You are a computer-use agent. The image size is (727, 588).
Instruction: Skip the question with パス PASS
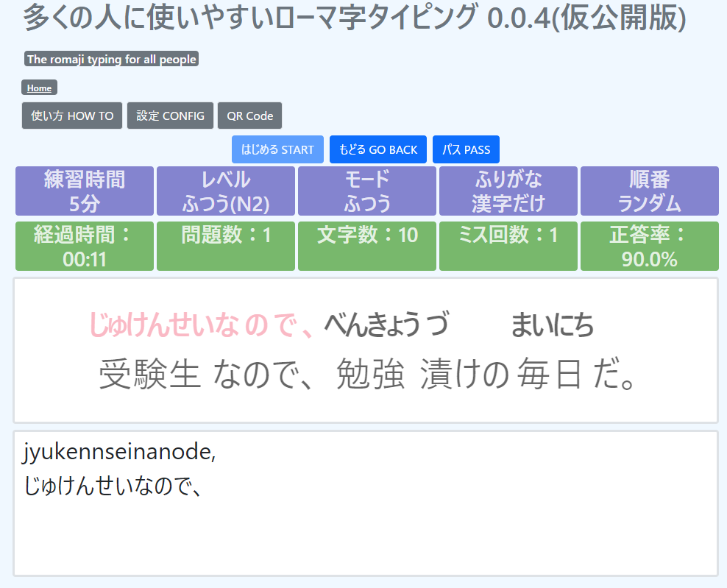[466, 149]
